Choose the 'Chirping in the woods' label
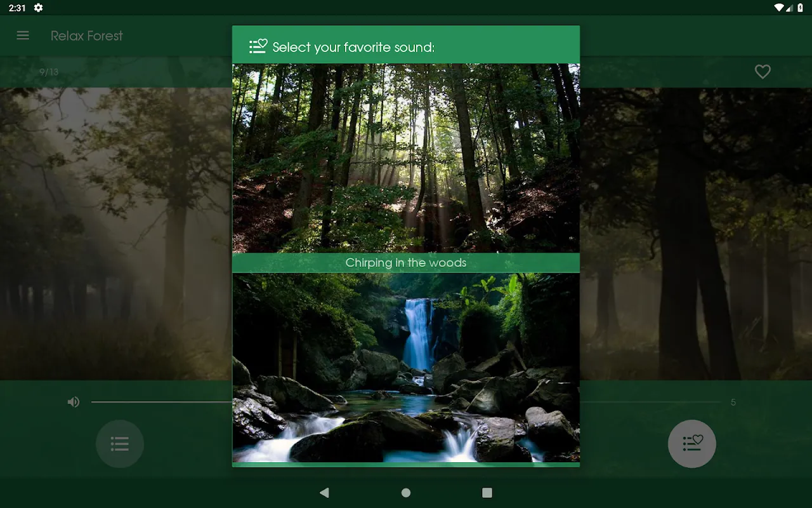Image resolution: width=812 pixels, height=508 pixels. coord(406,263)
